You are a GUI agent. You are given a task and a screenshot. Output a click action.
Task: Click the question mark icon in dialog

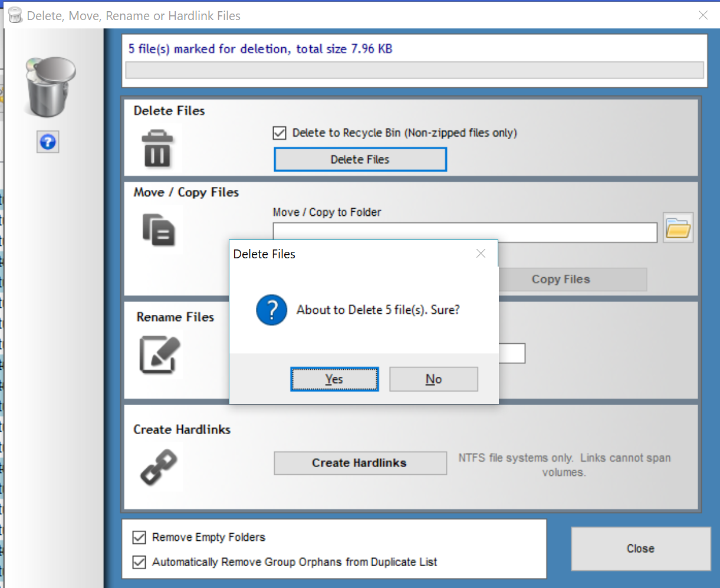pos(271,310)
